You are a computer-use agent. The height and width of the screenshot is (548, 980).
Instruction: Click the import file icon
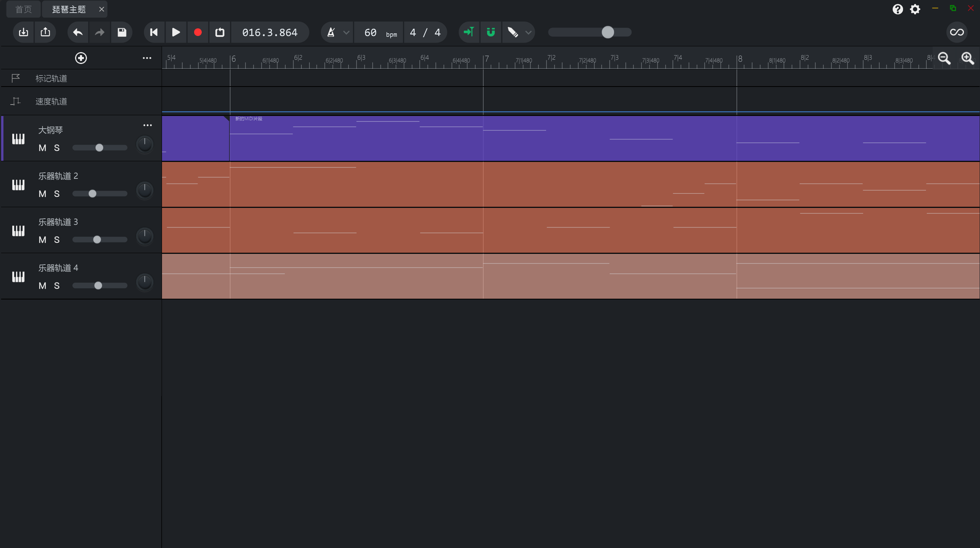(x=23, y=32)
